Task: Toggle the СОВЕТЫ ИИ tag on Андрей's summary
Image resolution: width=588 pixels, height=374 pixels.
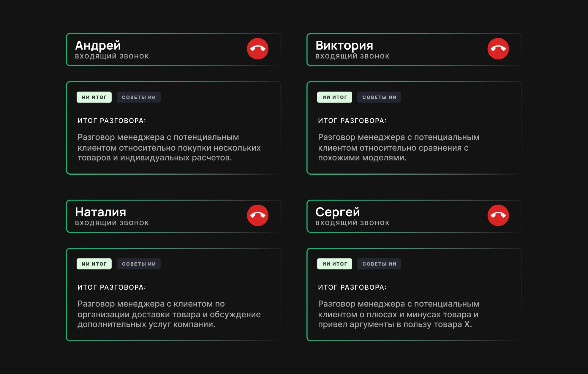Action: point(138,97)
